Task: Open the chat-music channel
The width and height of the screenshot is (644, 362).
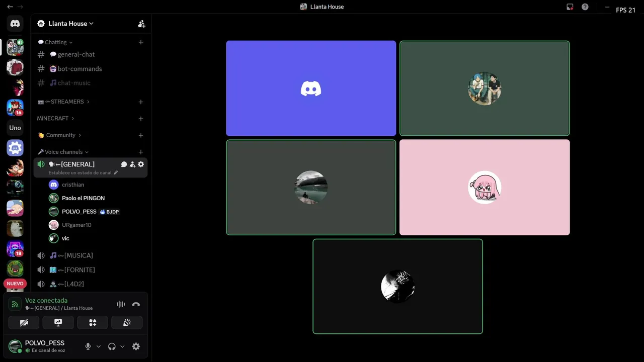Action: (x=91, y=83)
